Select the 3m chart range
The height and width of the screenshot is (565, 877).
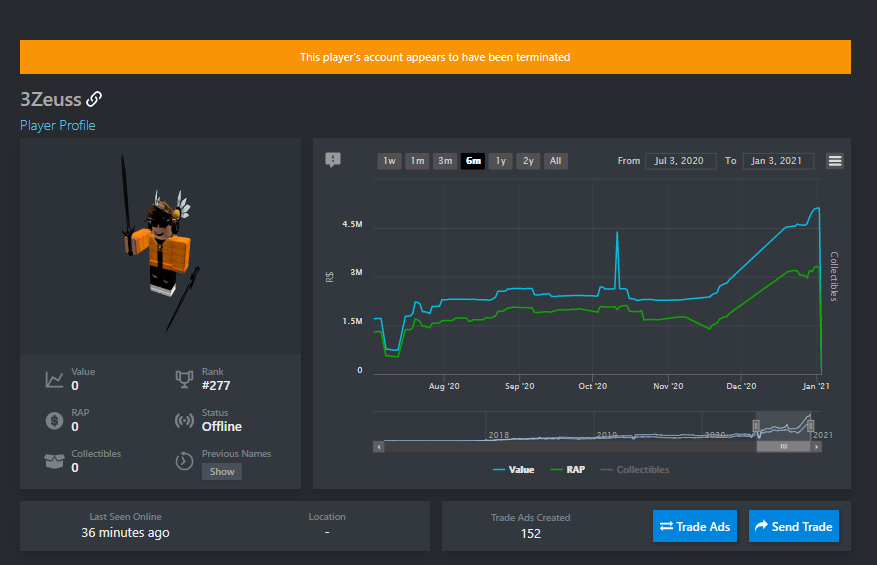[x=445, y=161]
